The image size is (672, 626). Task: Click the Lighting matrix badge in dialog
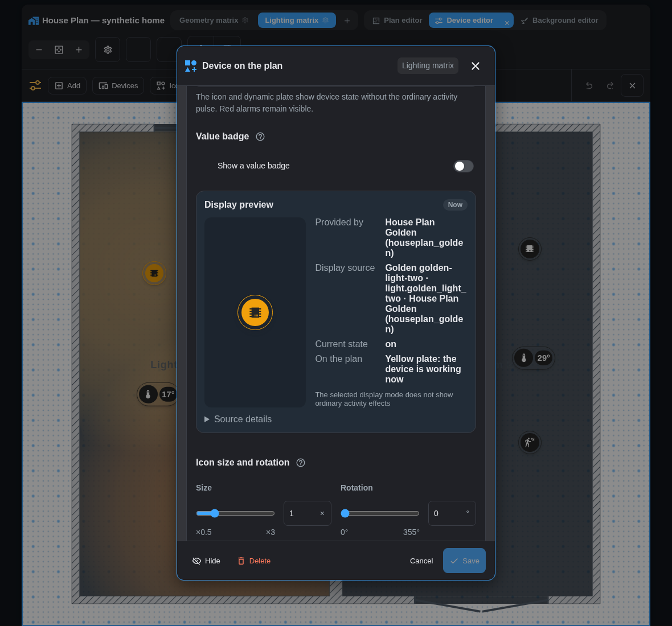428,65
